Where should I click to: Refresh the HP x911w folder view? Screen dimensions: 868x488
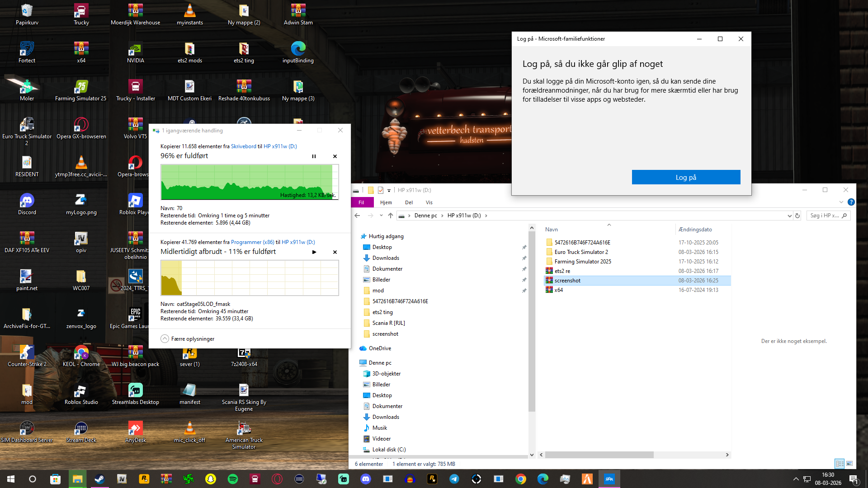[x=797, y=216]
